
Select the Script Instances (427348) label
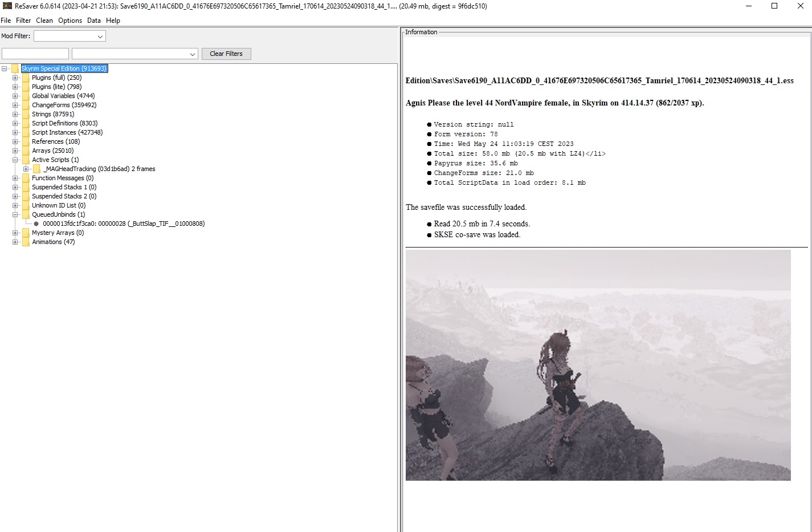(x=67, y=132)
